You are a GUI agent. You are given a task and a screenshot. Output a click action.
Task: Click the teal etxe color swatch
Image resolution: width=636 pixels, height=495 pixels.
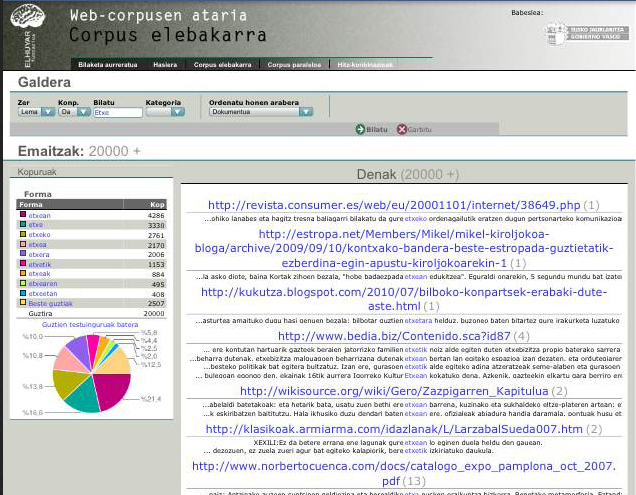click(x=23, y=225)
